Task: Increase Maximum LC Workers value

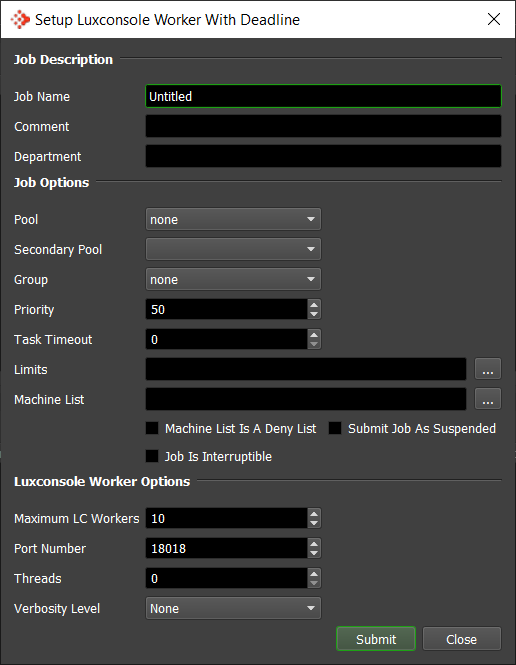Action: pos(314,514)
